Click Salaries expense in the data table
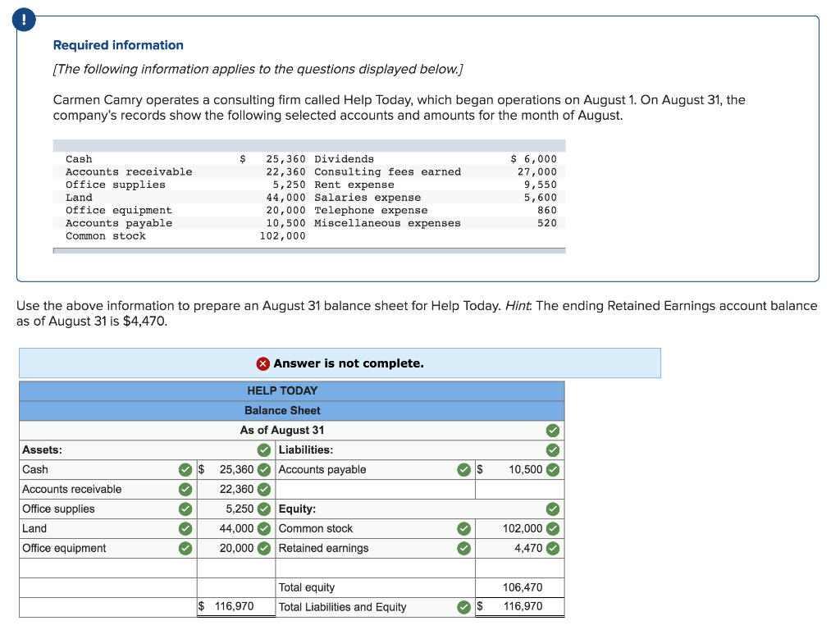This screenshot has width=840, height=639. coord(367,198)
